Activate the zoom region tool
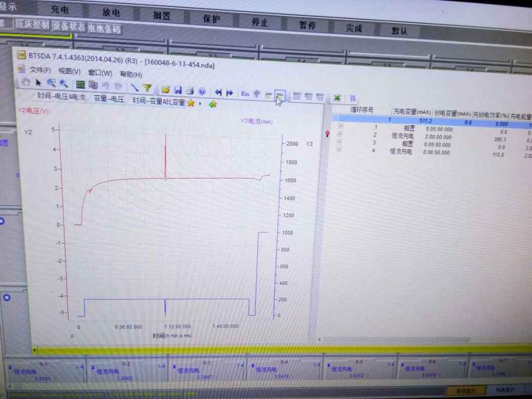Screen dimensions: 532x399 (51, 83)
